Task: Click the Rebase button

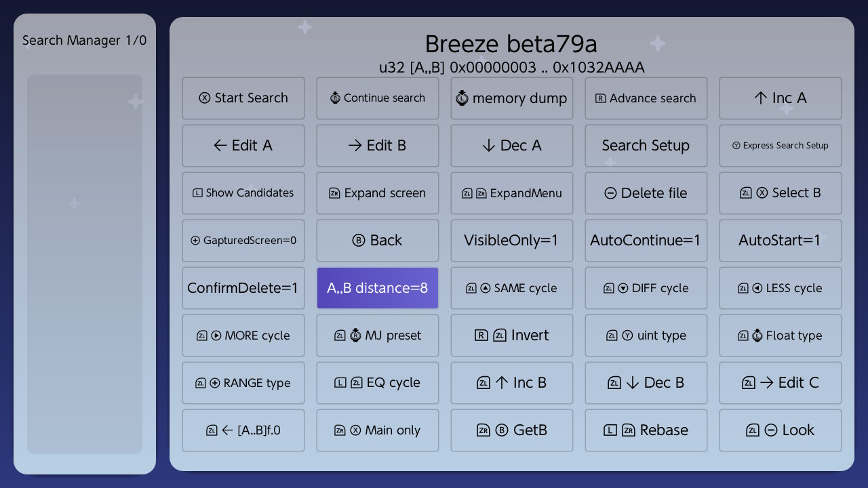Action: click(646, 430)
